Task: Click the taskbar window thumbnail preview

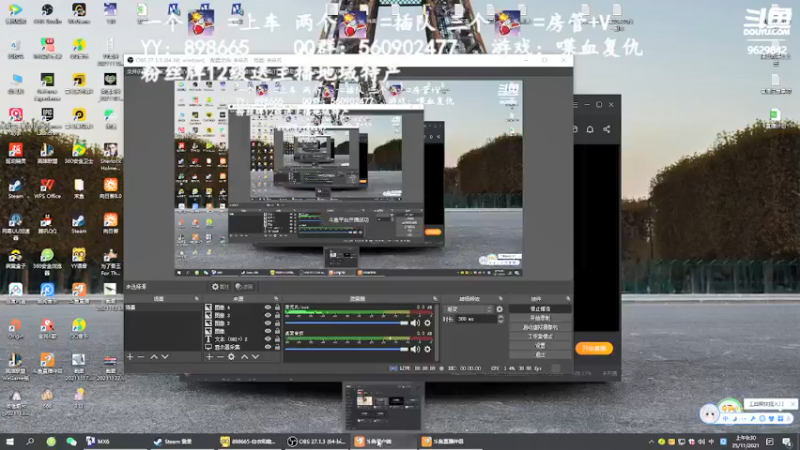Action: pyautogui.click(x=383, y=407)
